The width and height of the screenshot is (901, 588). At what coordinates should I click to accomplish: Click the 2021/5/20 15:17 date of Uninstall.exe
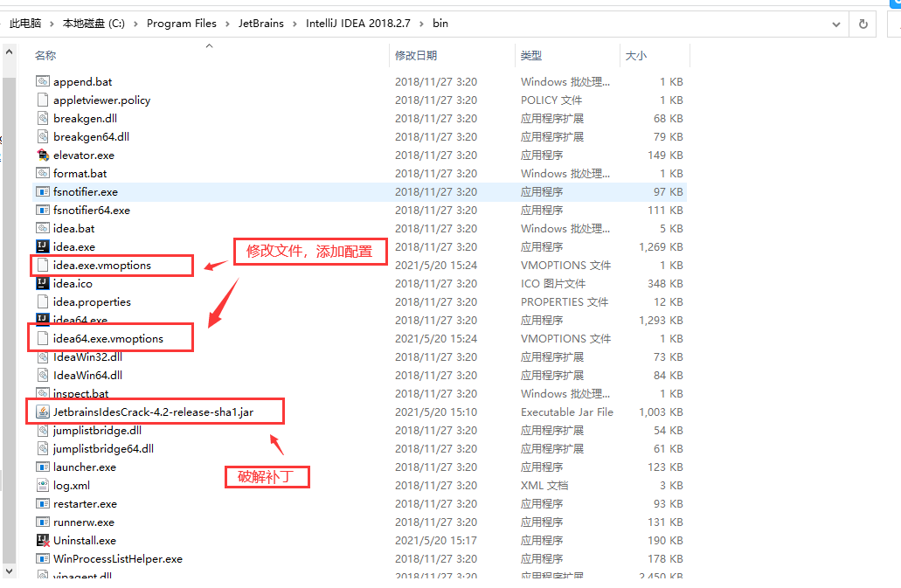436,541
